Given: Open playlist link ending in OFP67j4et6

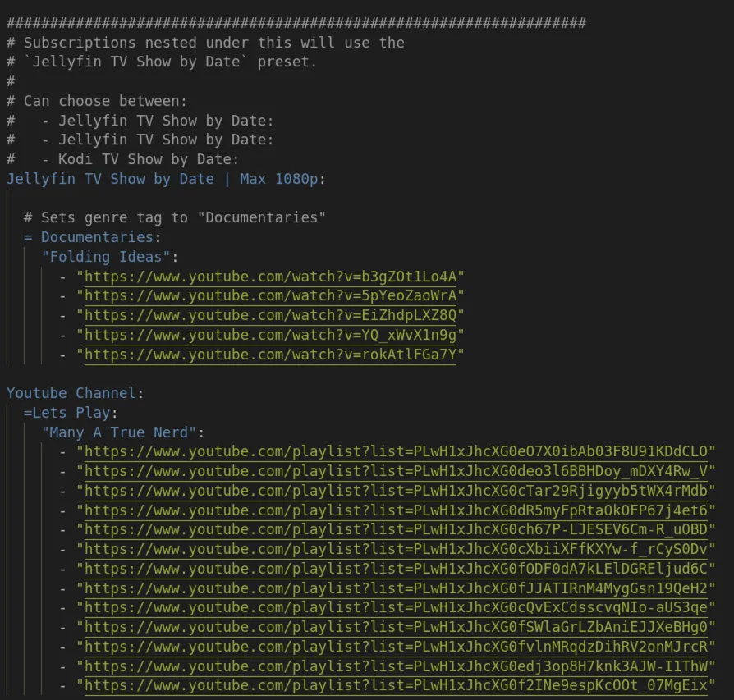Looking at the screenshot, I should [x=396, y=510].
